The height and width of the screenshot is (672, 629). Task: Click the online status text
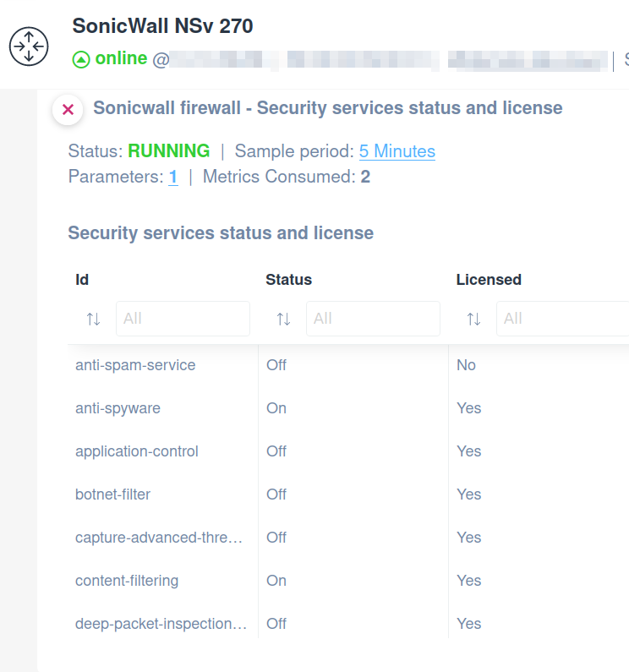121,58
